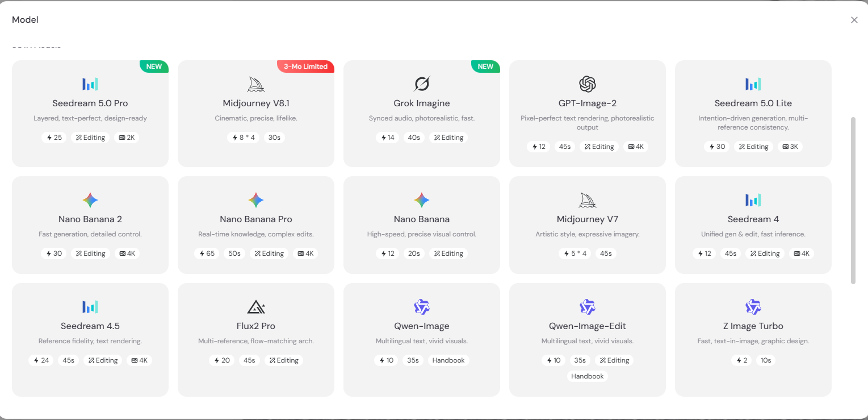Viewport: 868px width, 420px height.
Task: Click the '8 * 4' credits chip
Action: click(243, 138)
